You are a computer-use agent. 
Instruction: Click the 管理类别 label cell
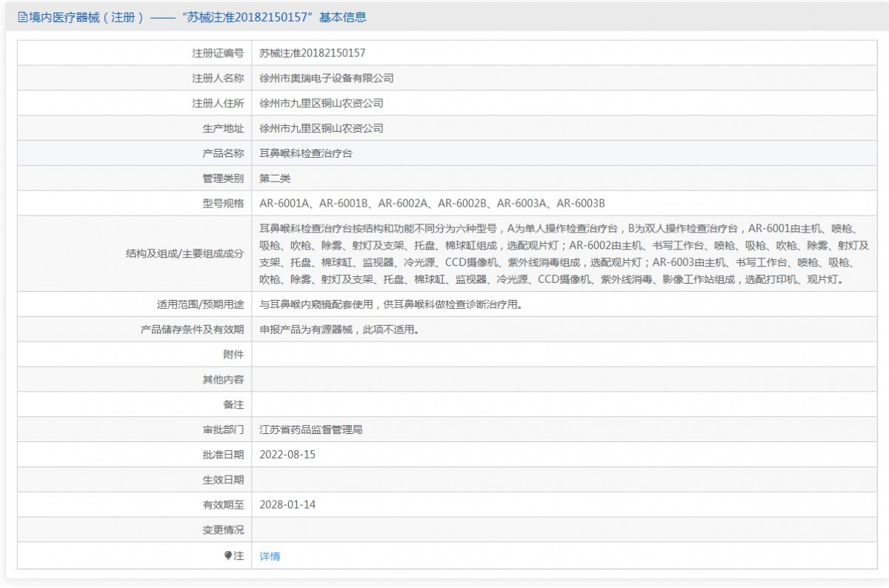click(134, 179)
